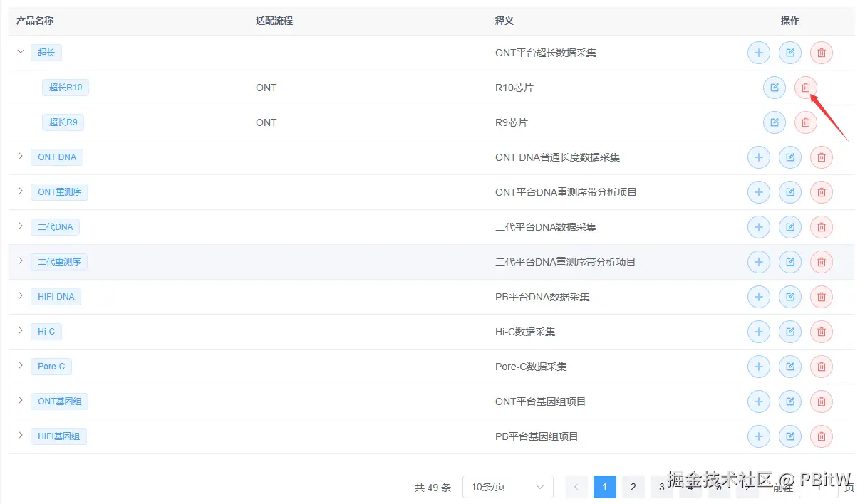This screenshot has height=504, width=865.
Task: Click the 二代重测序 tag
Action: point(59,262)
